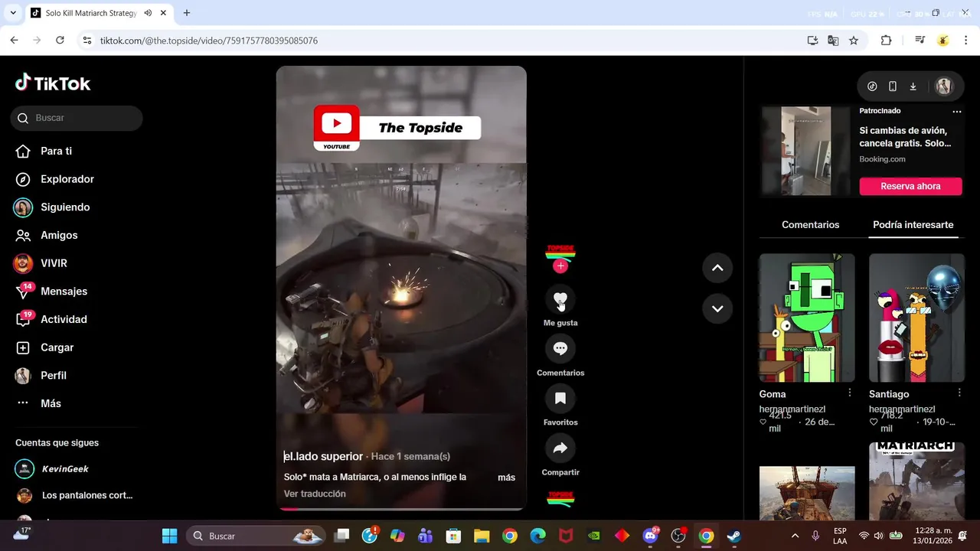Expand the Más menu
Screen dimensions: 980x551
38,403
